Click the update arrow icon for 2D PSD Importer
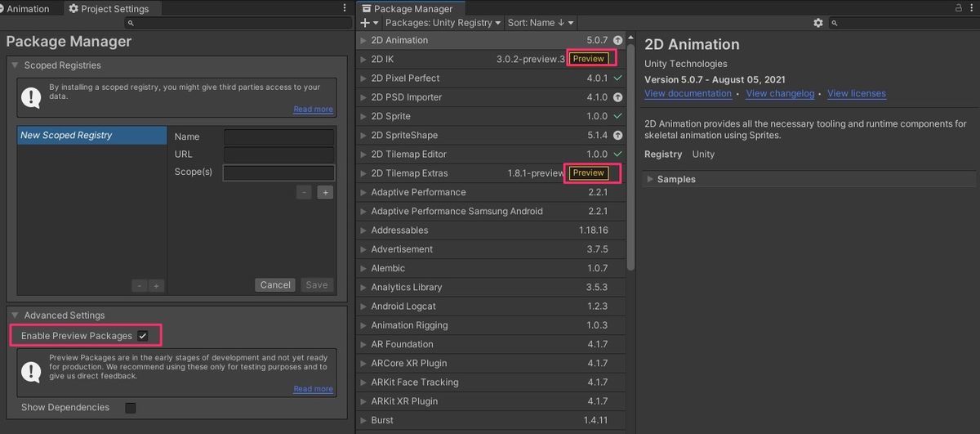This screenshot has height=434, width=980. (618, 97)
